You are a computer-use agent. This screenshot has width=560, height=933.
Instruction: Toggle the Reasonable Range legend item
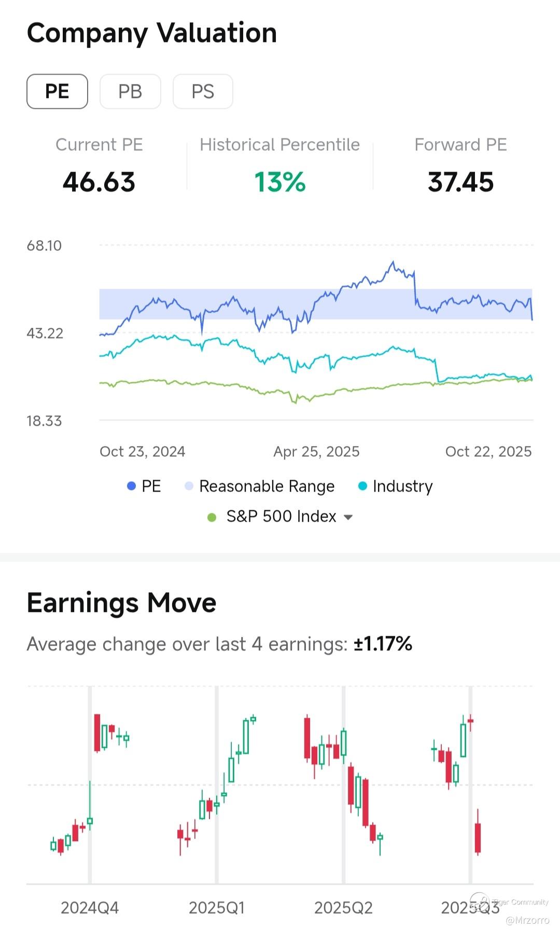coord(259,486)
